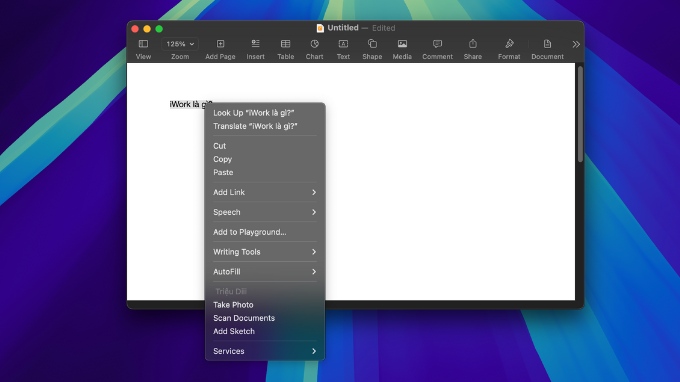Expand the AutoFill submenu
This screenshot has width=680, height=382.
coord(265,272)
